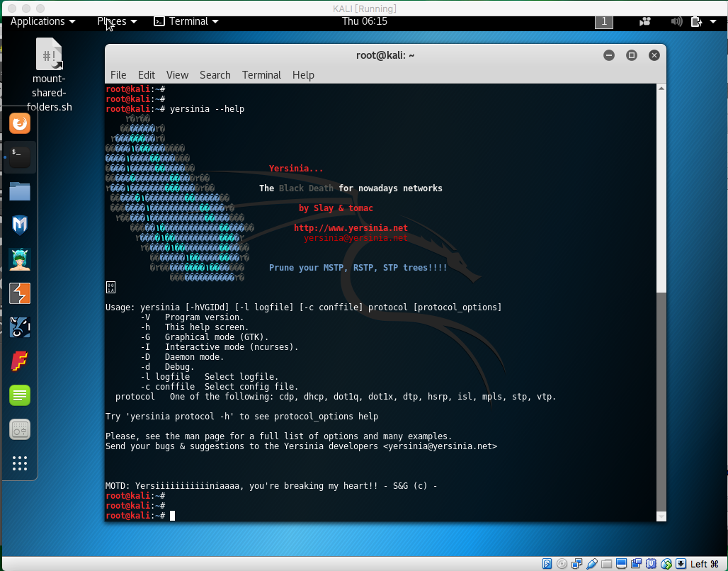Click the http://www.yersinia.net URL

(x=351, y=227)
